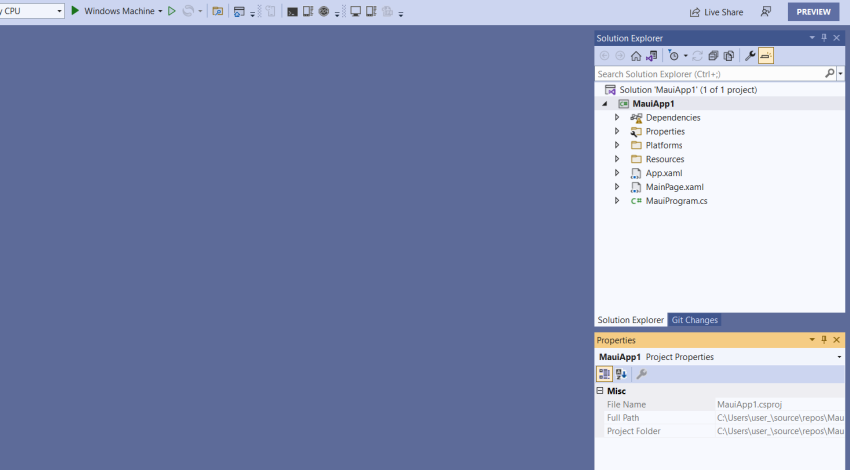
Task: Click the remote monitor device icon
Action: click(x=356, y=11)
